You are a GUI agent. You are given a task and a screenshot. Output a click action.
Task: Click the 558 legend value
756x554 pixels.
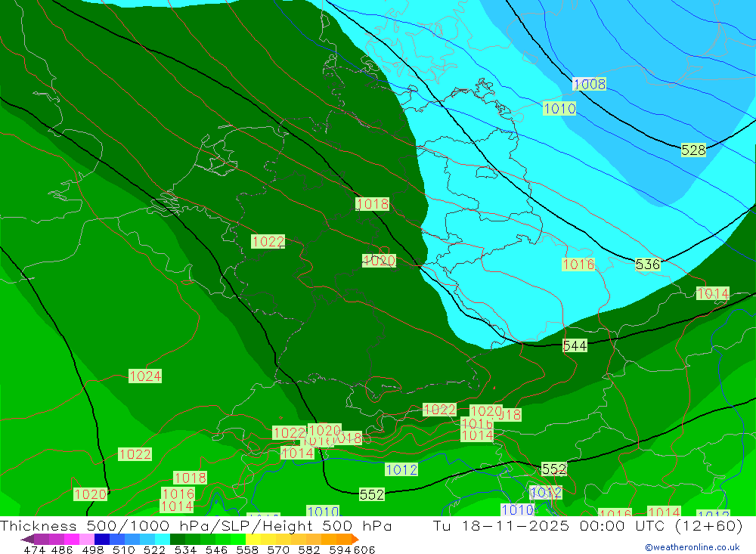(247, 549)
